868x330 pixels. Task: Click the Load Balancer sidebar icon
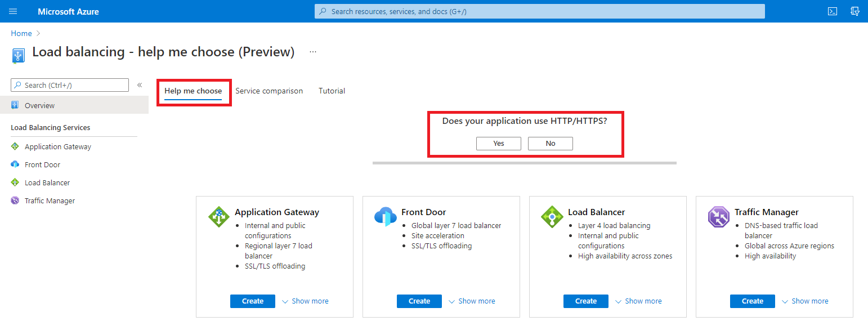tap(15, 182)
